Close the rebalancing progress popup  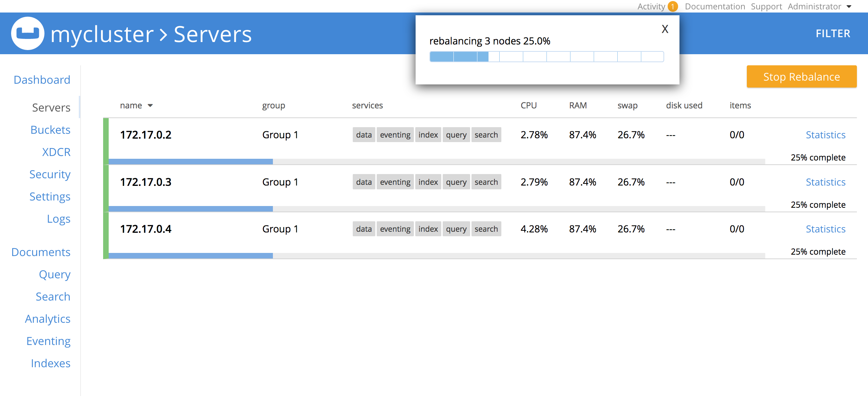point(665,29)
